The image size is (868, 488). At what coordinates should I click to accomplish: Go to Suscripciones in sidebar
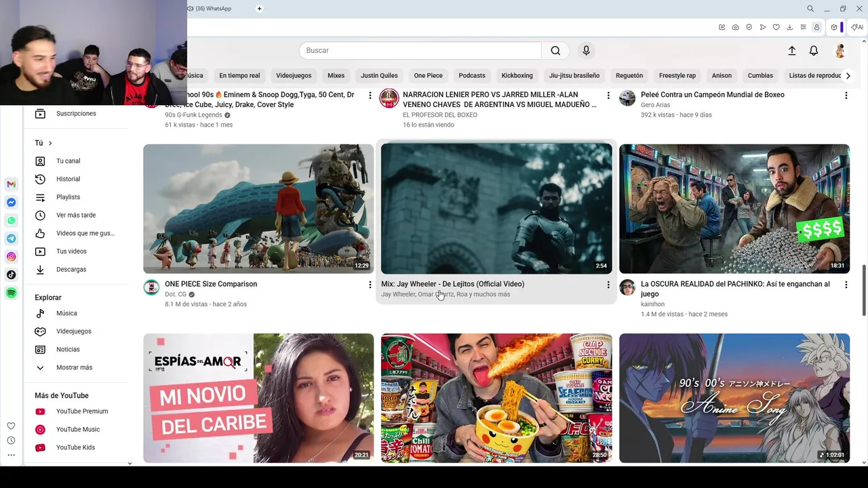click(75, 114)
